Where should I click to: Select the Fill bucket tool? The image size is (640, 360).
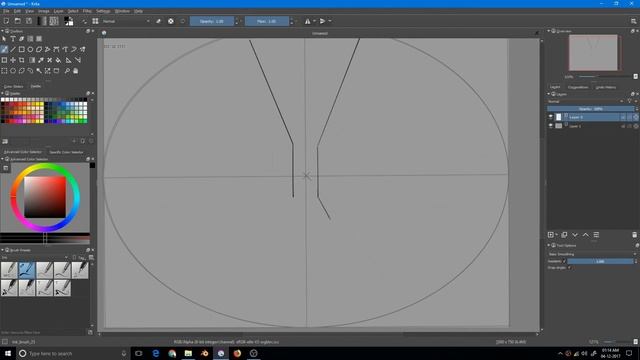pos(58,60)
